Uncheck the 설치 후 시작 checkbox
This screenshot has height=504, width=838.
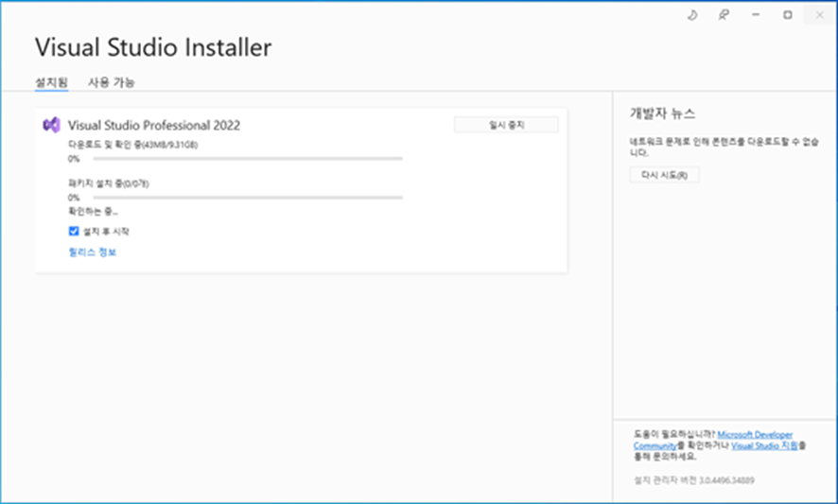click(74, 231)
